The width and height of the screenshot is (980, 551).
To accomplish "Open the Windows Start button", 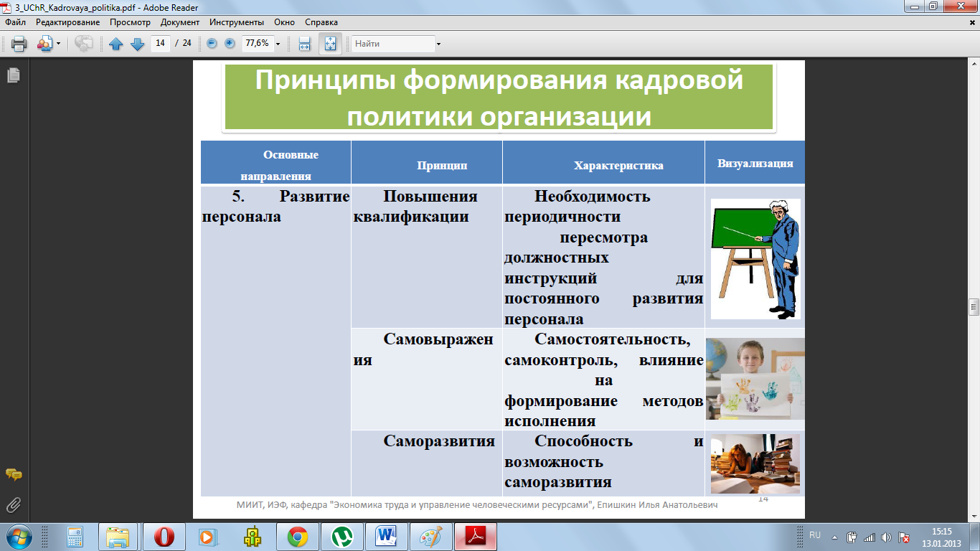I will click(x=17, y=536).
